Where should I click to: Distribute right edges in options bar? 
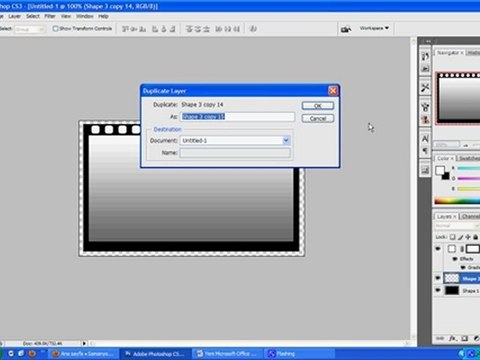[x=236, y=29]
